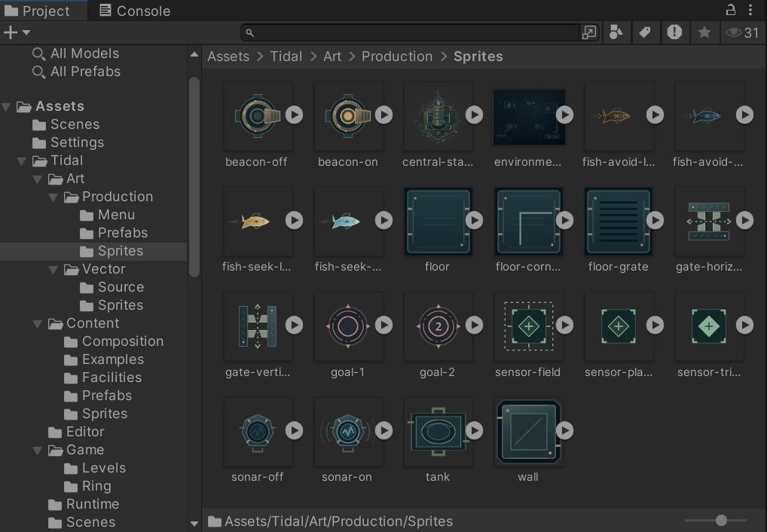Open the Project window more-options menu
Image resolution: width=767 pixels, height=532 pixels.
(750, 10)
